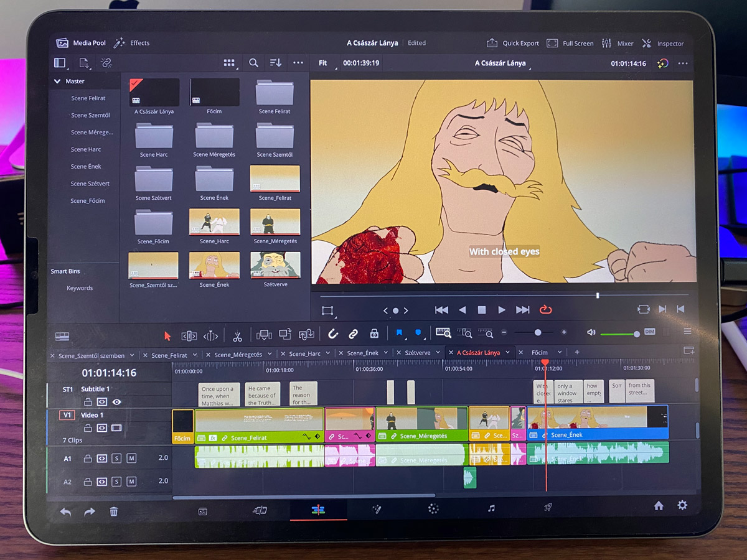Viewport: 747px width, 560px height.
Task: Toggle loop playback
Action: 546,309
